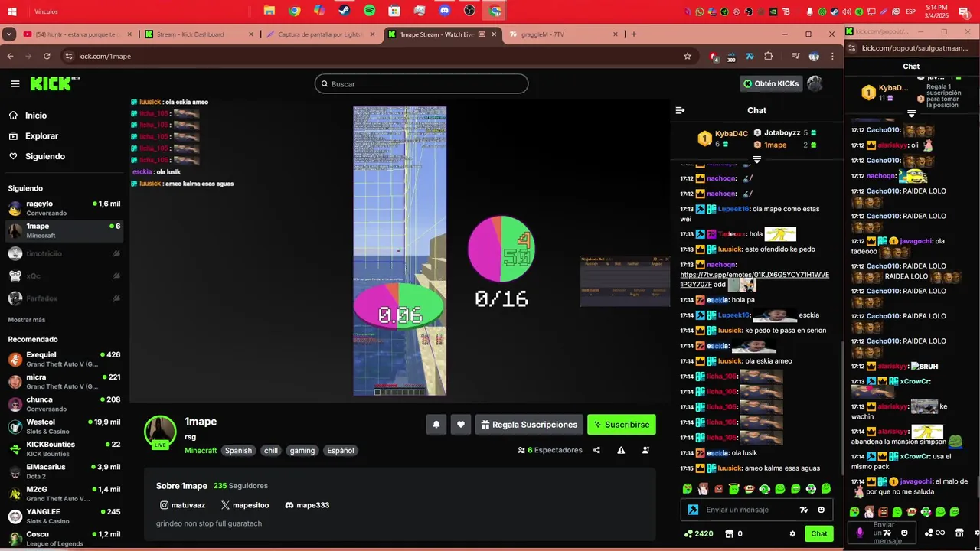Viewport: 980px width, 551px height.
Task: Toggle notification bell for 1mape
Action: 436,425
